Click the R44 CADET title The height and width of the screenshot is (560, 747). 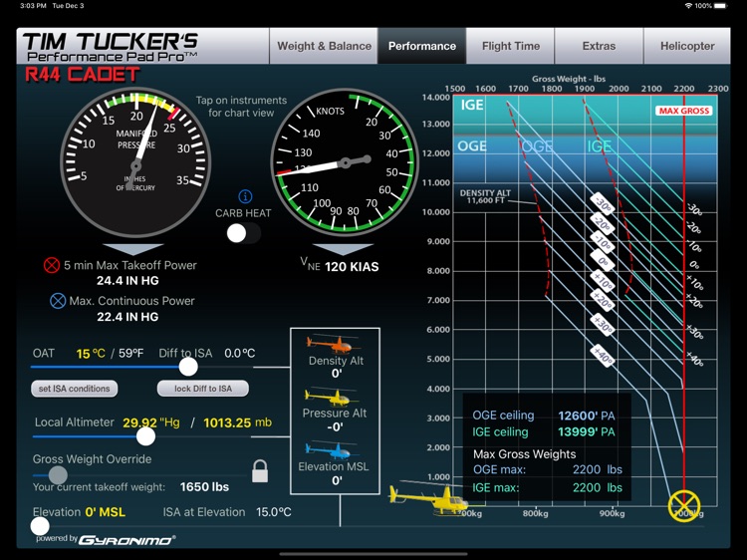[x=82, y=75]
